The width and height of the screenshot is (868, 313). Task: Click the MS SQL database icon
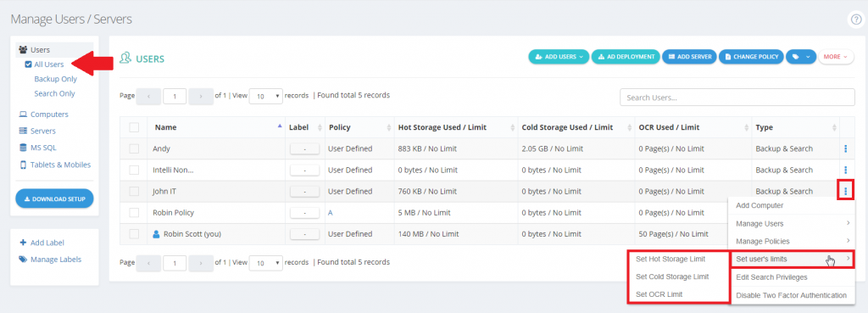pyautogui.click(x=23, y=148)
